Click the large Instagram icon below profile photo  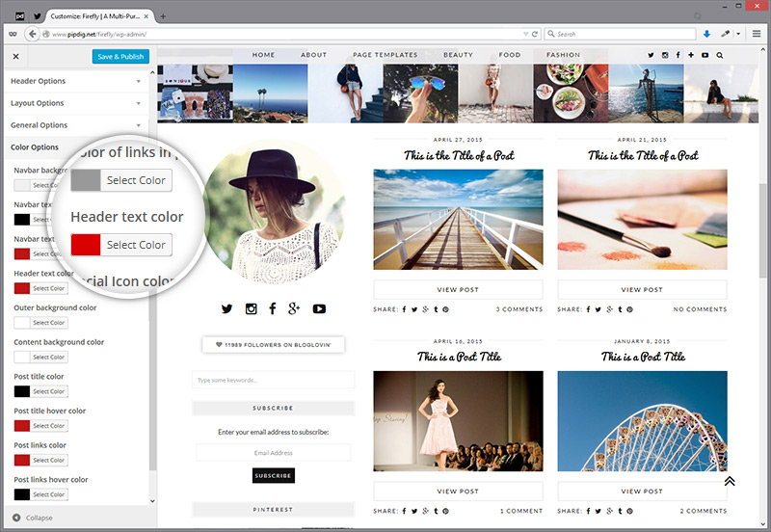[252, 309]
